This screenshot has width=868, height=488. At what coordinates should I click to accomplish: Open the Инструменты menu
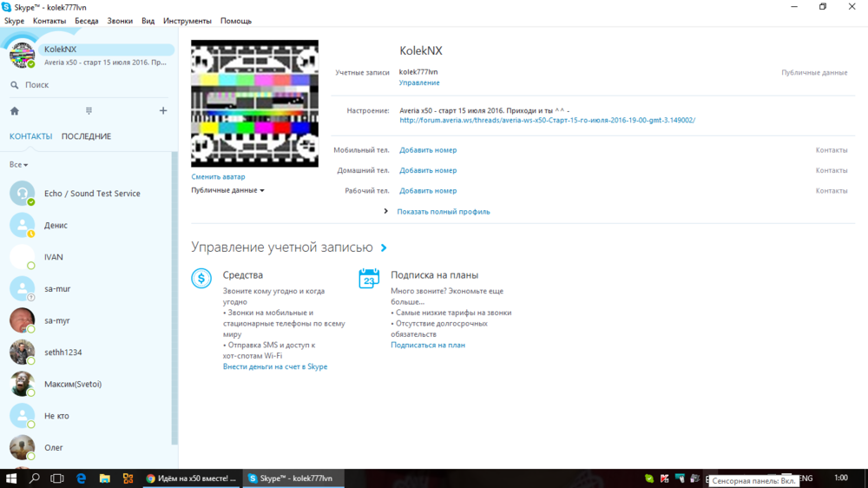coord(187,21)
